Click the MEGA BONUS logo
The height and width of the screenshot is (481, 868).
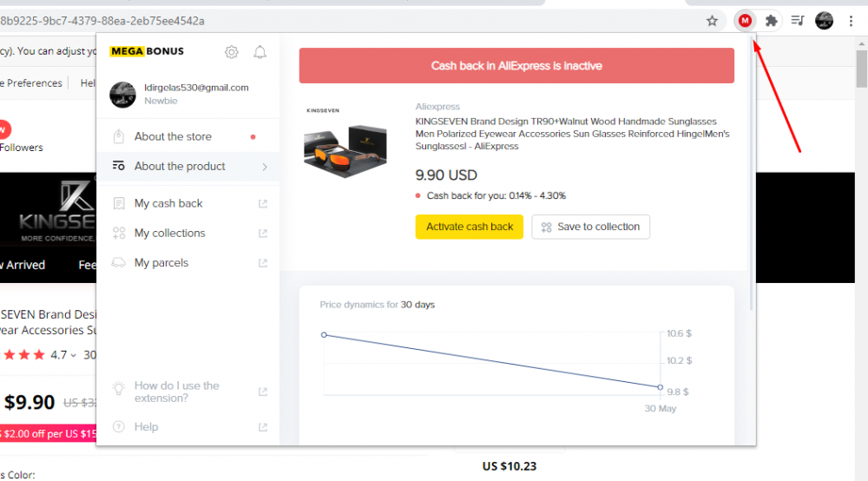coord(147,51)
